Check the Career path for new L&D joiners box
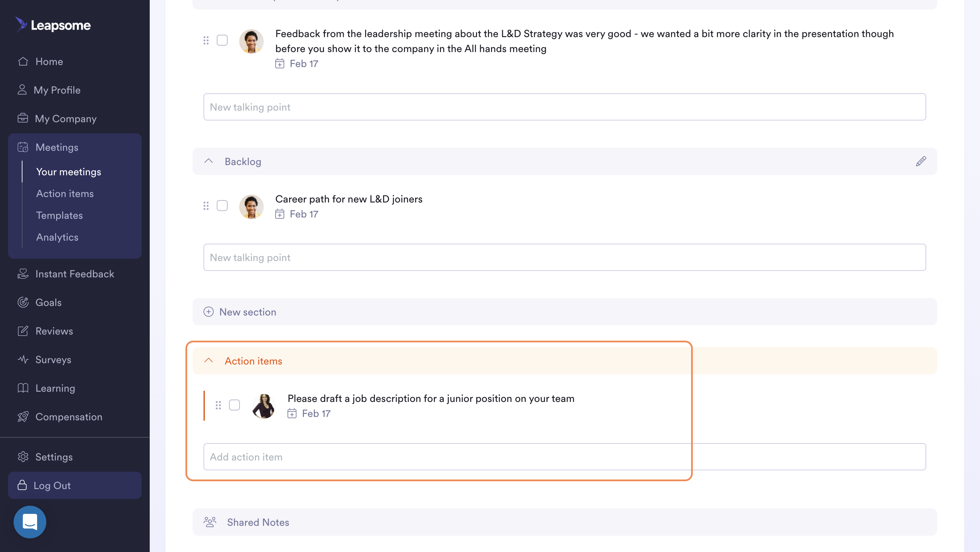This screenshot has height=552, width=980. [222, 206]
